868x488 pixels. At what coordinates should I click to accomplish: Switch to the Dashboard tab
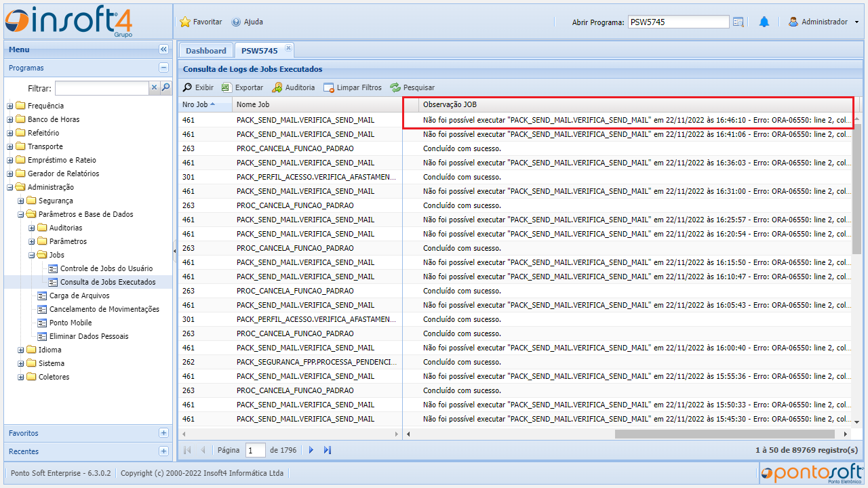tap(205, 51)
